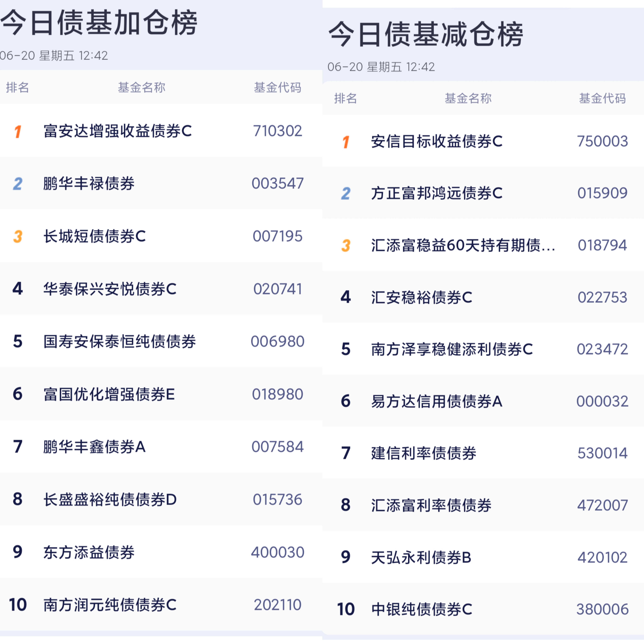
Task: Sort by 基金代码 column in 加仓榜
Action: pyautogui.click(x=278, y=87)
